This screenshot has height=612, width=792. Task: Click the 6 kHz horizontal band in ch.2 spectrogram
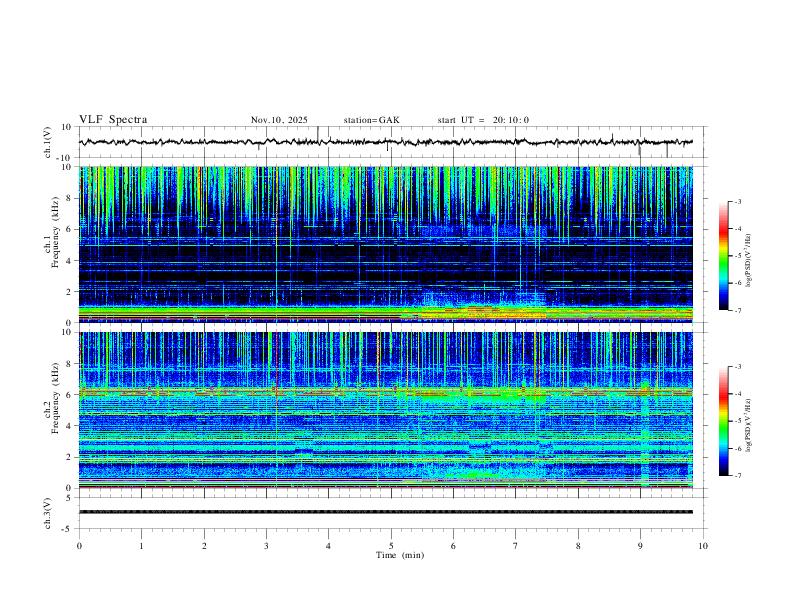(x=385, y=391)
